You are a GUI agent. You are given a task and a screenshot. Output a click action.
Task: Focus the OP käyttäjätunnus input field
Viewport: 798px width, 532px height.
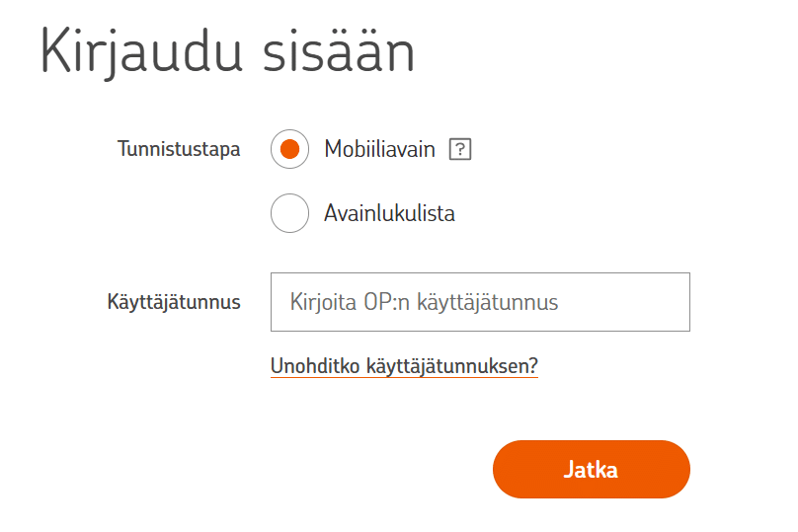(x=480, y=302)
